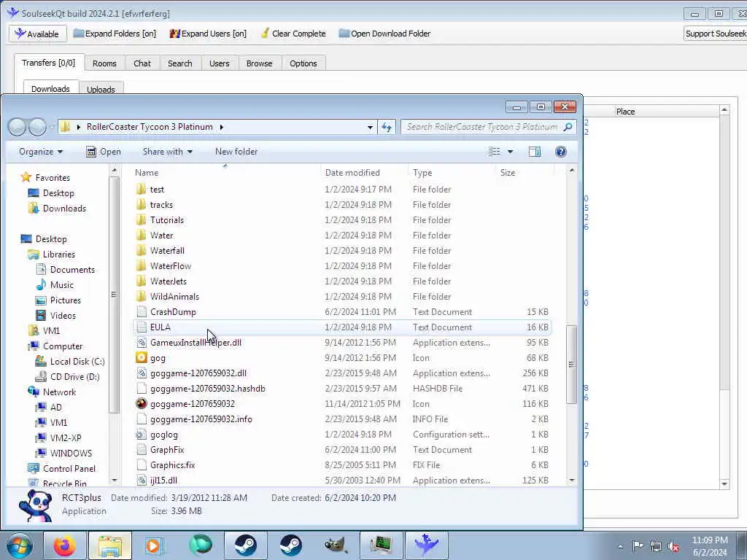Click the muted volume tray icon
The height and width of the screenshot is (560, 747).
click(673, 546)
